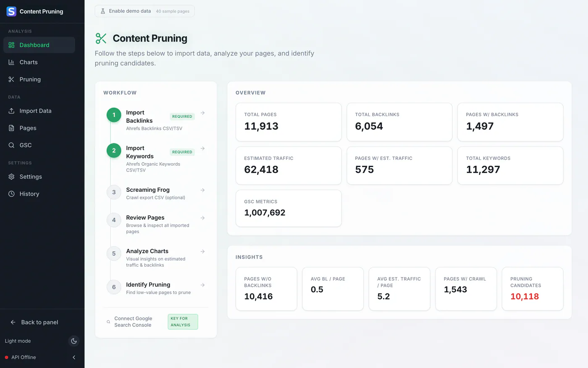Click the Enable demo data button
Image resolution: width=588 pixels, height=368 pixels.
(144, 11)
